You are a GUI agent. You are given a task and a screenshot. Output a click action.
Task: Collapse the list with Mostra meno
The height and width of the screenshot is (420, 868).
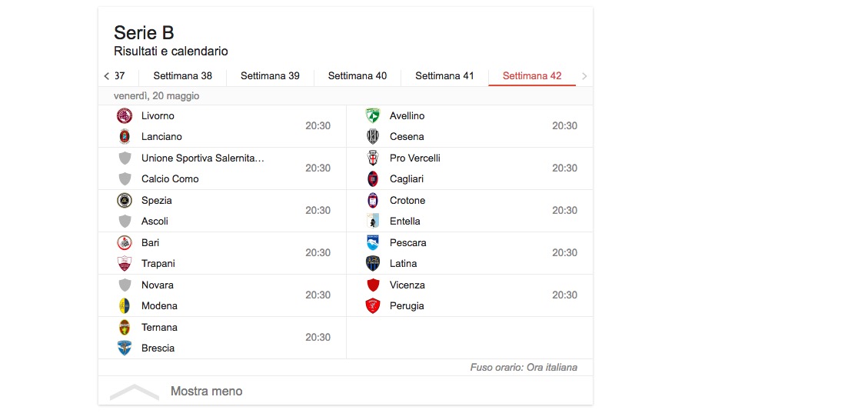coord(206,392)
